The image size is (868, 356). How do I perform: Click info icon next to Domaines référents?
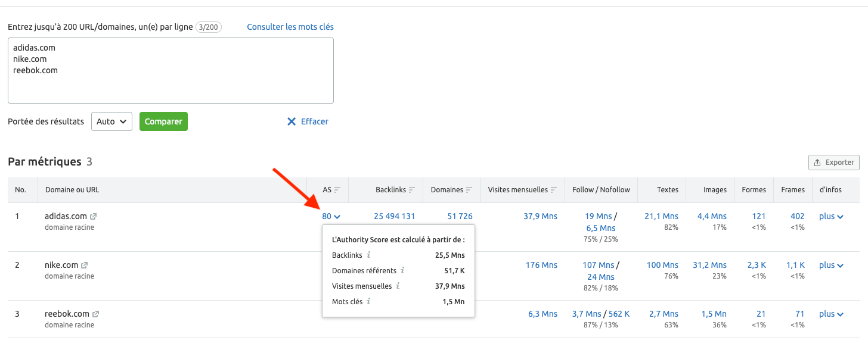click(403, 270)
